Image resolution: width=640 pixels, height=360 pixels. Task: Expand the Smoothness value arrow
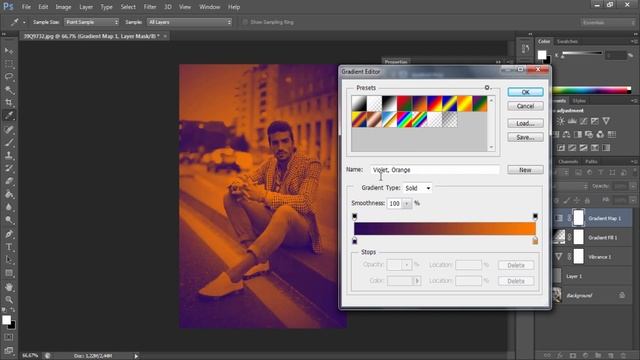click(x=407, y=203)
